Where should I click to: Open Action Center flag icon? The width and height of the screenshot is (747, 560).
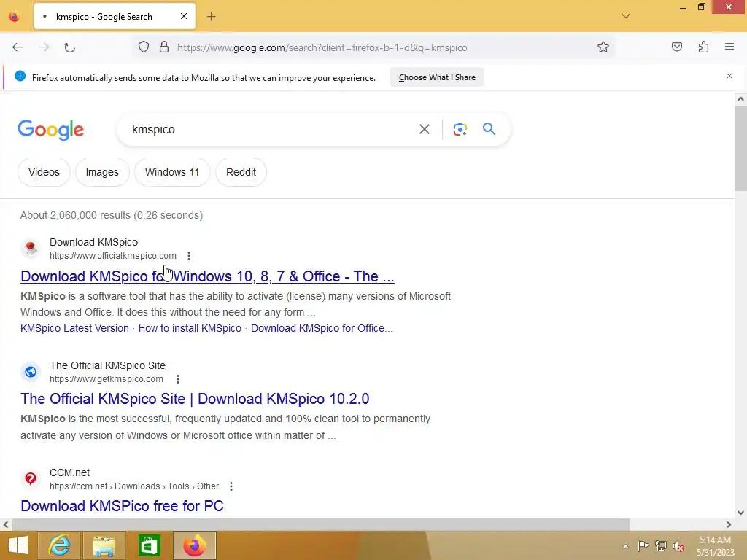[643, 545]
